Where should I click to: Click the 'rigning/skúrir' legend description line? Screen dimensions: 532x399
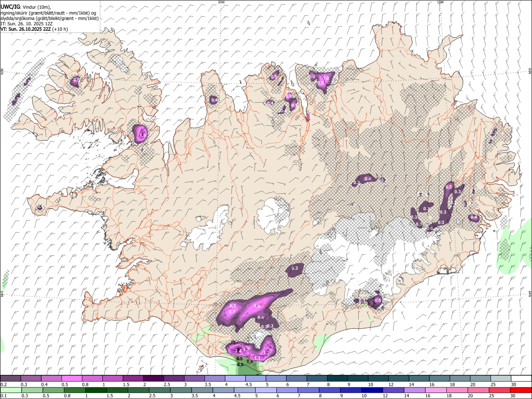coord(48,13)
